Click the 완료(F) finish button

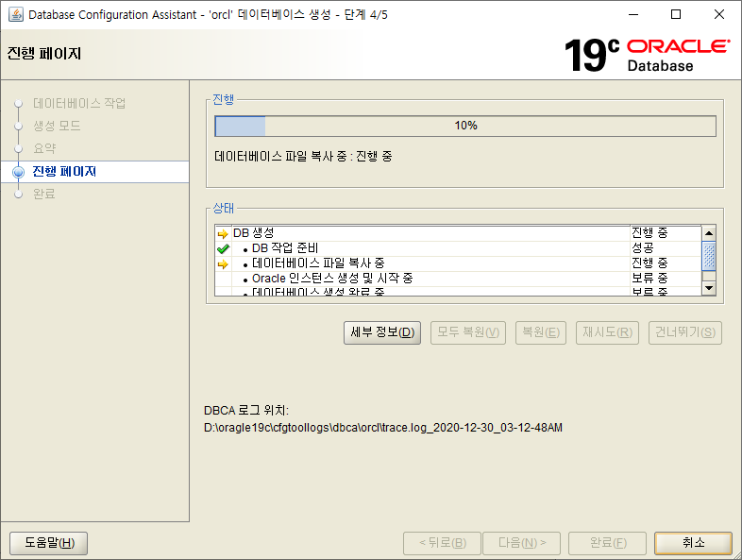[x=608, y=543]
